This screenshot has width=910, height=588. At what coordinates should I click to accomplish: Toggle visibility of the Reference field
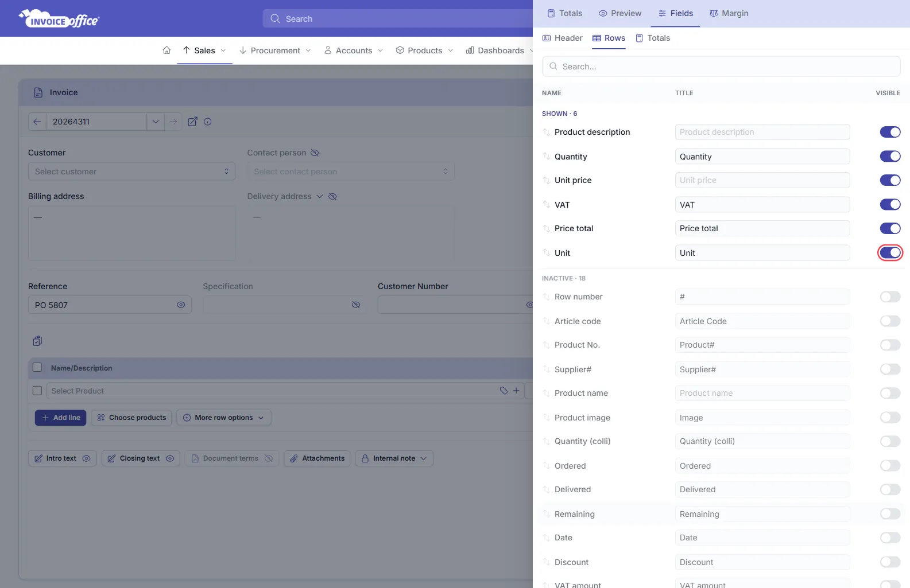pyautogui.click(x=181, y=305)
